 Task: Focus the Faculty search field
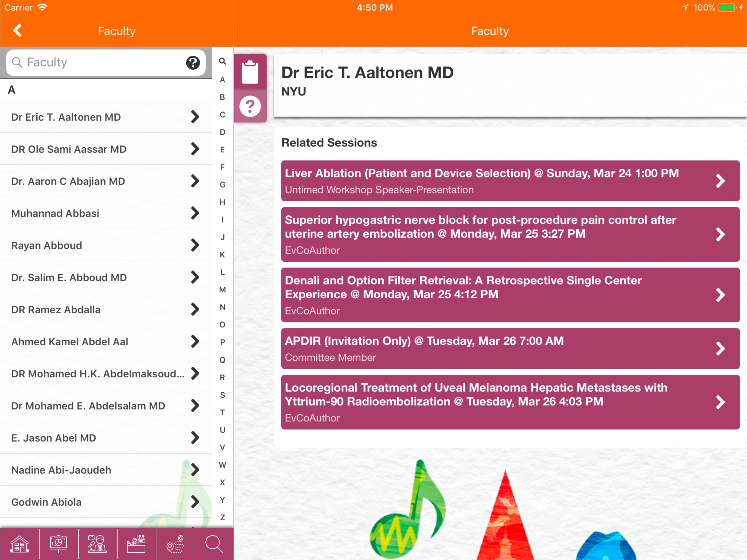coord(106,63)
